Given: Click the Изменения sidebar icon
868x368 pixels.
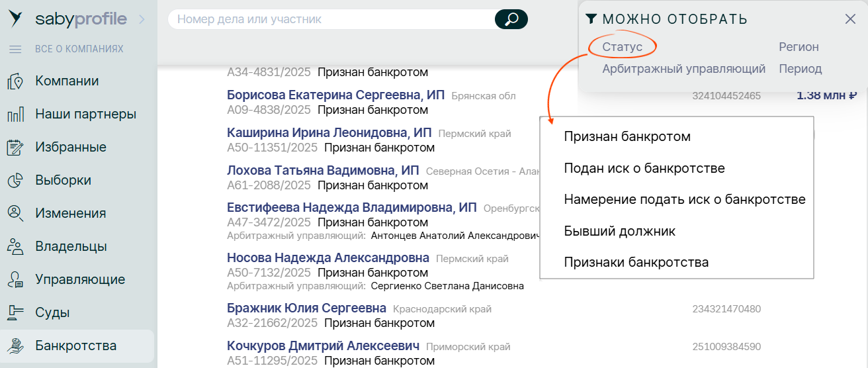Looking at the screenshot, I should tap(15, 214).
